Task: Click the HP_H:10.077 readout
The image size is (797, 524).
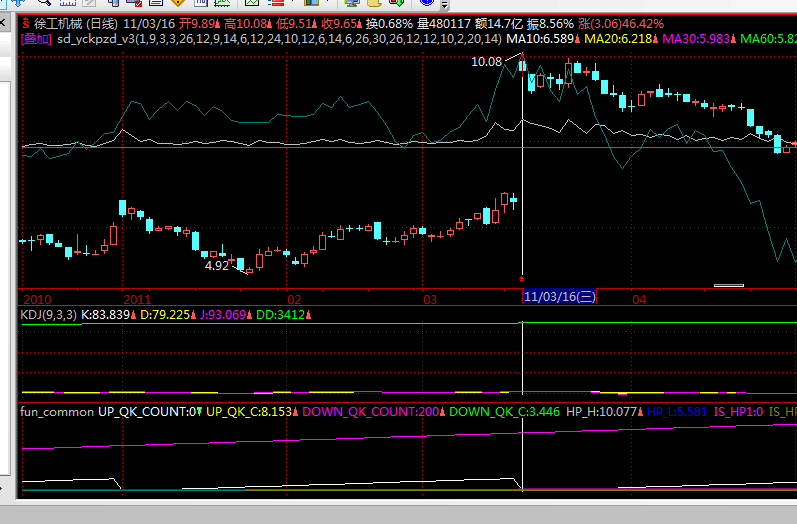Action: (x=603, y=411)
